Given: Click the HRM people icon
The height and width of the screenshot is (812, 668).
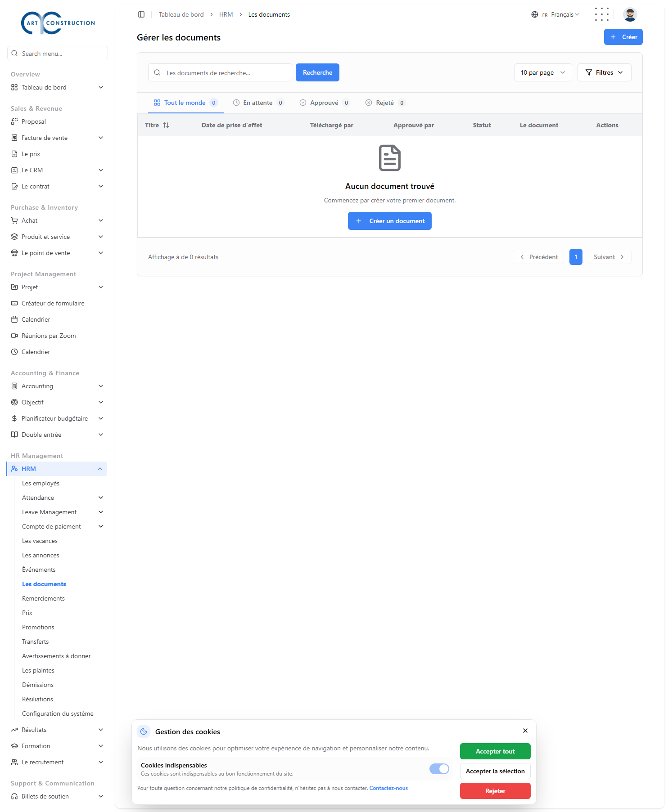Looking at the screenshot, I should tap(14, 469).
